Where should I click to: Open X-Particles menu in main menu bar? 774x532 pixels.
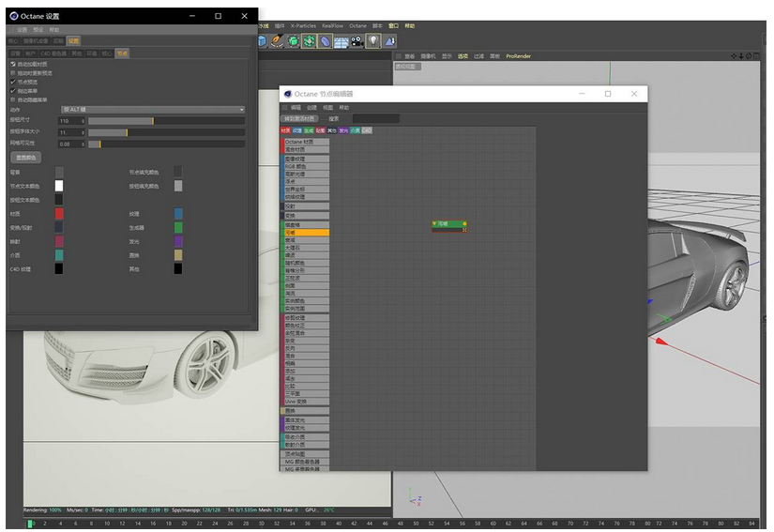[303, 25]
